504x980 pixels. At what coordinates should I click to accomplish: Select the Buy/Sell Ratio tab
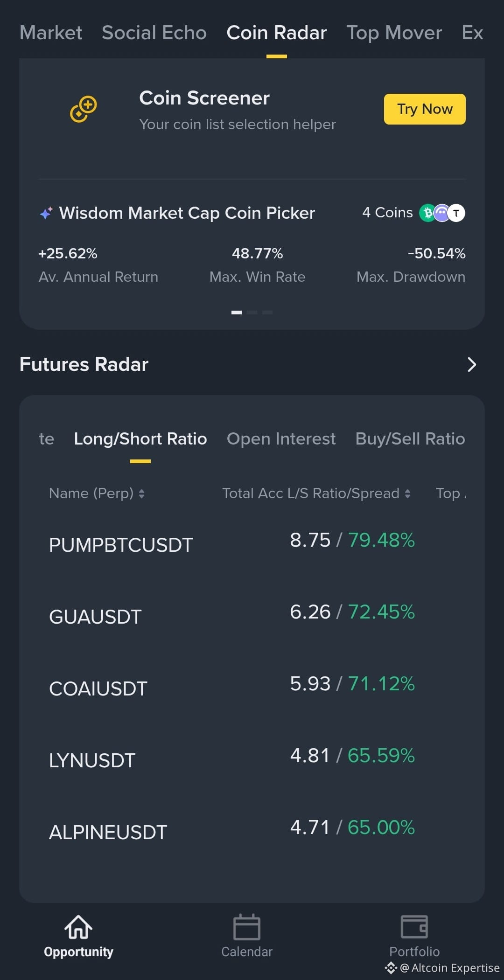pyautogui.click(x=410, y=438)
